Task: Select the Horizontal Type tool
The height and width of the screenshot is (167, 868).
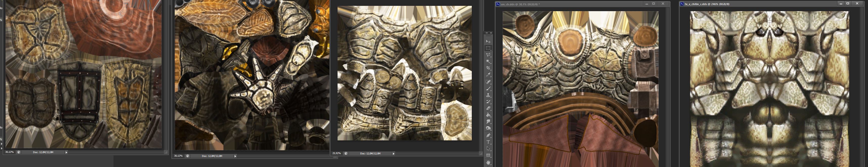Action: (x=488, y=142)
